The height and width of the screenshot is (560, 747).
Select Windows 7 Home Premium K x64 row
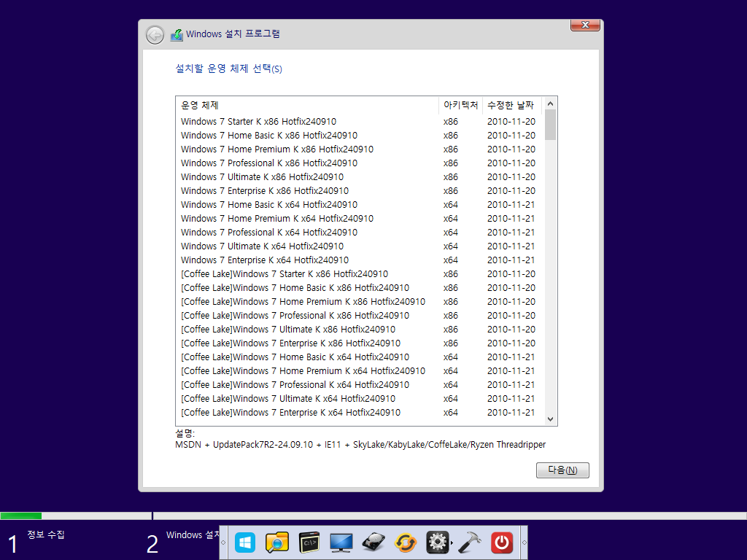click(360, 218)
